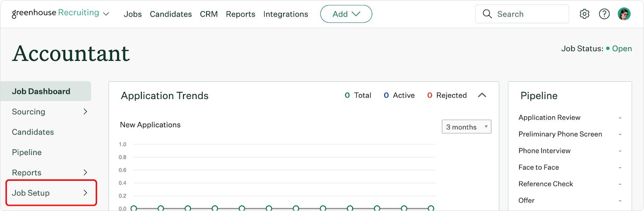
Task: Expand the Reports sidebar chevron
Action: [x=85, y=172]
